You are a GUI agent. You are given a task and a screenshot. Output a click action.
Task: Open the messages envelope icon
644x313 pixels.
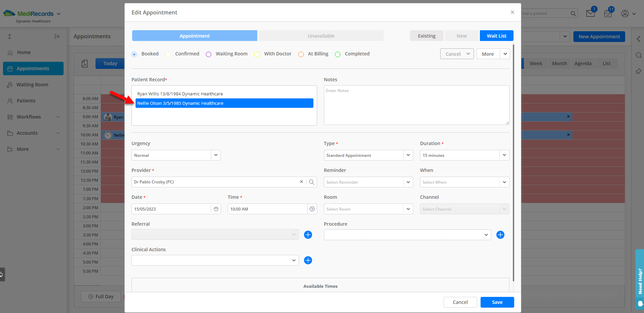590,13
